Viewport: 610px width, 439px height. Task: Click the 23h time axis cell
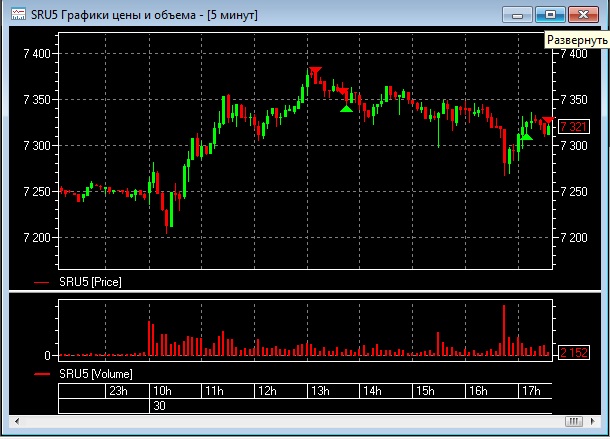127,391
